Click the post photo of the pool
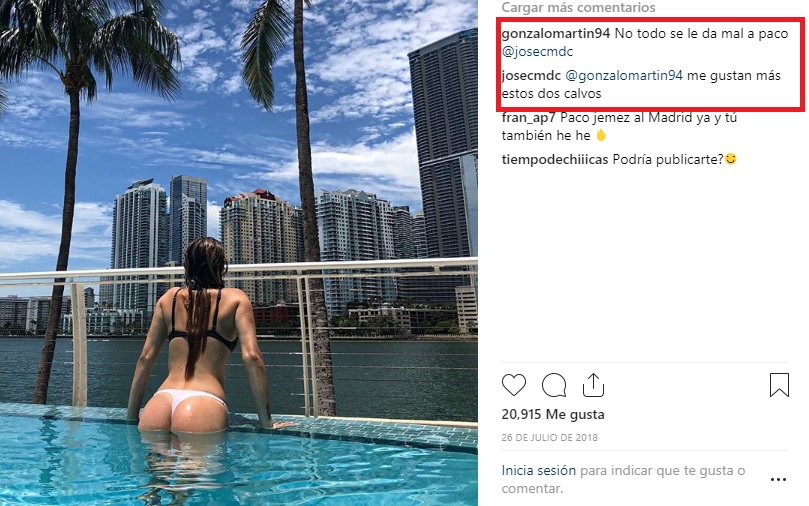The height and width of the screenshot is (506, 809). [238, 253]
